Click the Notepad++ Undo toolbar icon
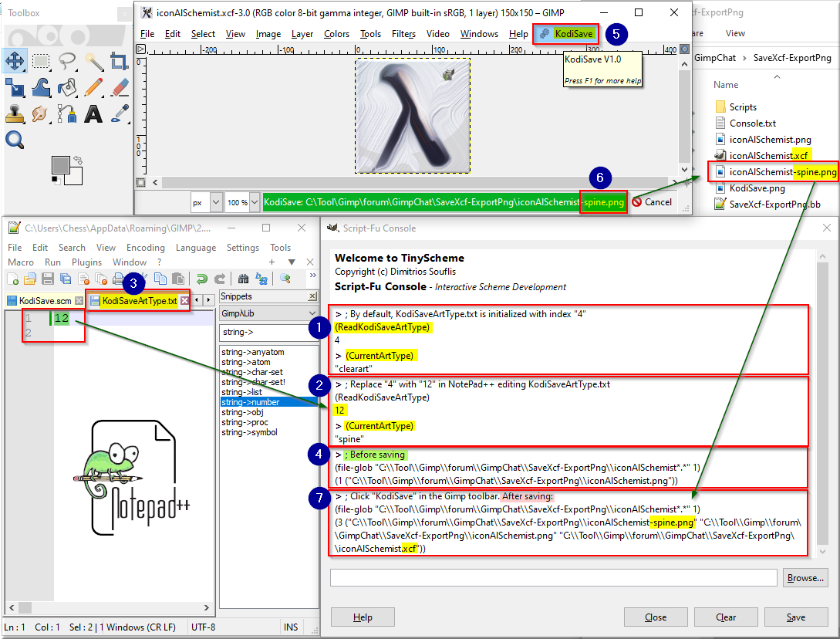This screenshot has width=840, height=639. [201, 279]
